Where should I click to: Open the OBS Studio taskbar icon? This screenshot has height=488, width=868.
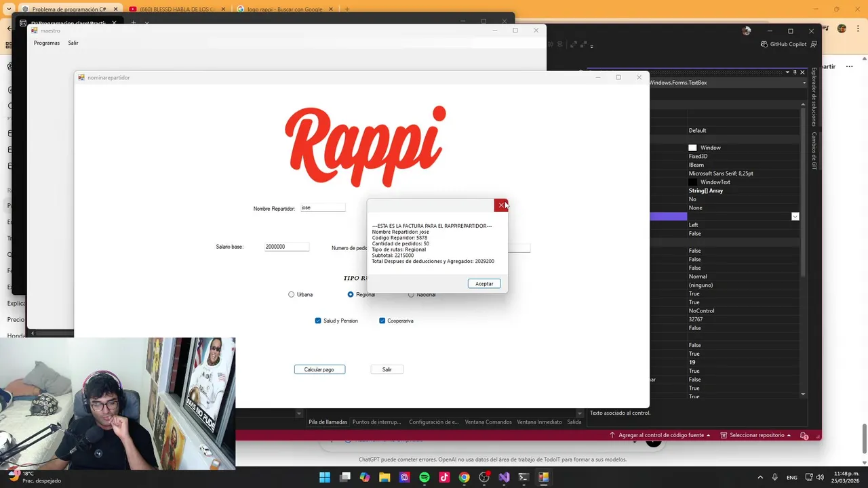click(484, 477)
